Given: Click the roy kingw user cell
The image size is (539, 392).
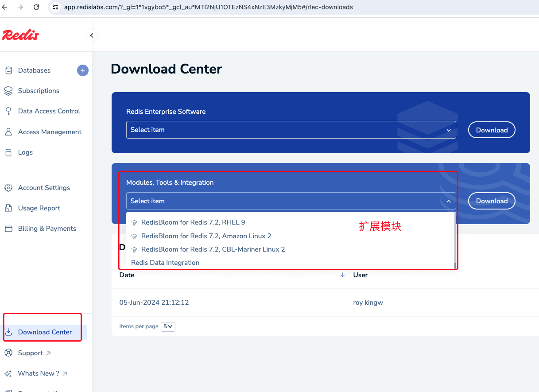Looking at the screenshot, I should point(368,303).
